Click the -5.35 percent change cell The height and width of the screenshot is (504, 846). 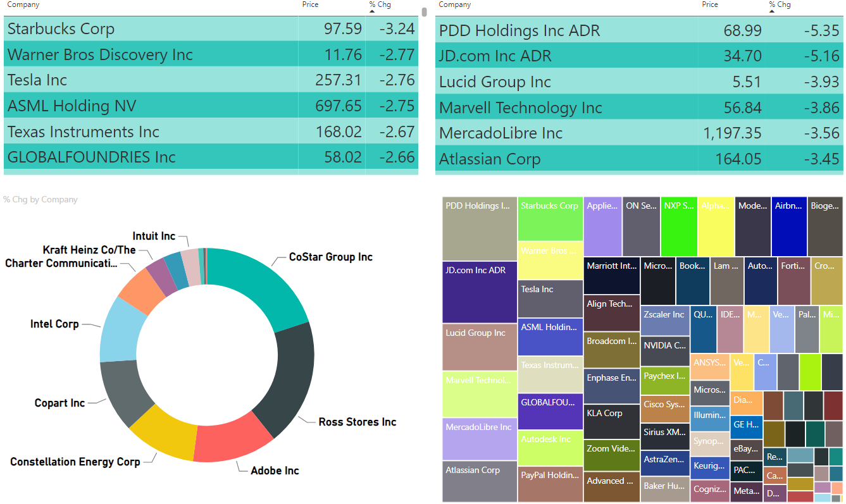(x=822, y=30)
